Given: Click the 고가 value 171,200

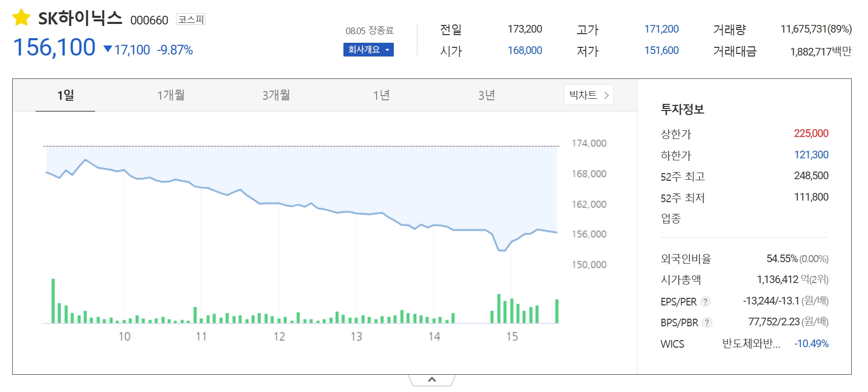Looking at the screenshot, I should [x=661, y=29].
